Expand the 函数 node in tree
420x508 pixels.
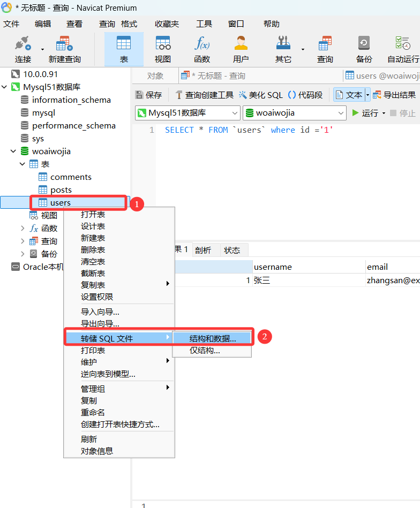click(x=22, y=229)
